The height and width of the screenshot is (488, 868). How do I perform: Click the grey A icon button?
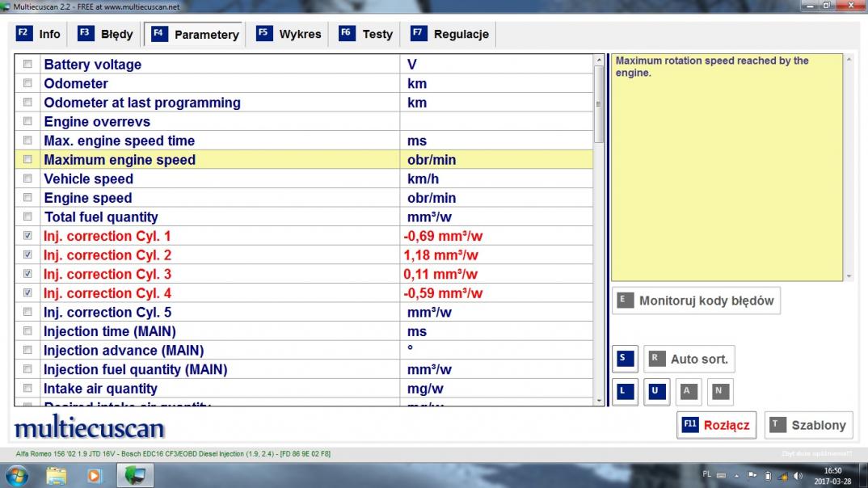688,392
